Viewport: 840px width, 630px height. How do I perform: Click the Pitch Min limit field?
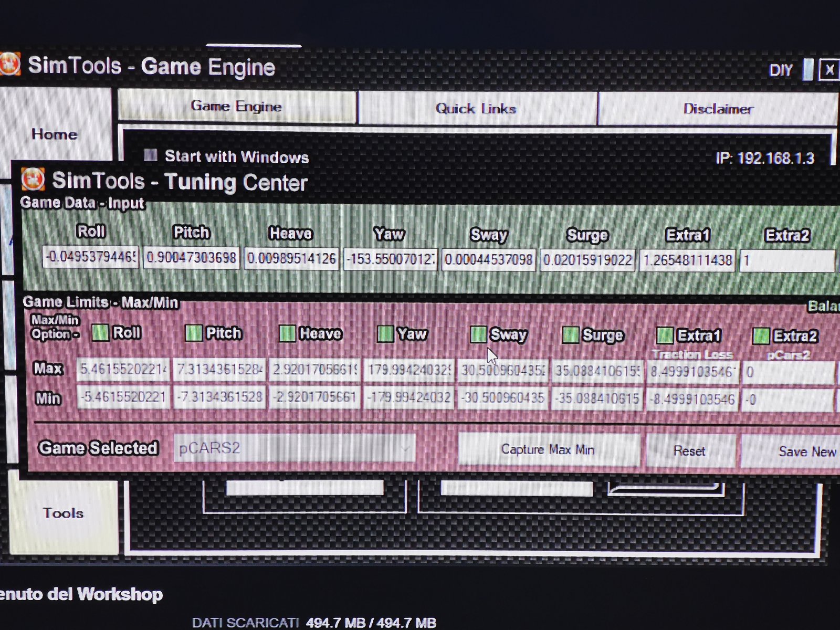tap(219, 397)
